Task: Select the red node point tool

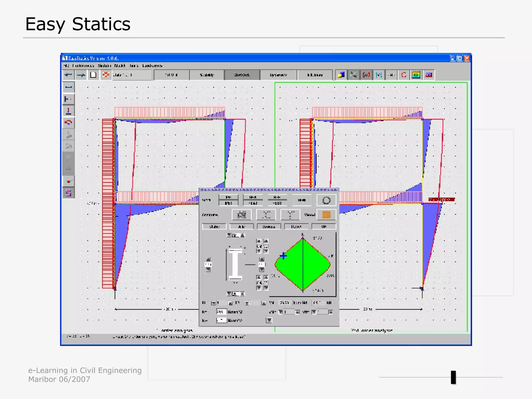Action: point(69,181)
